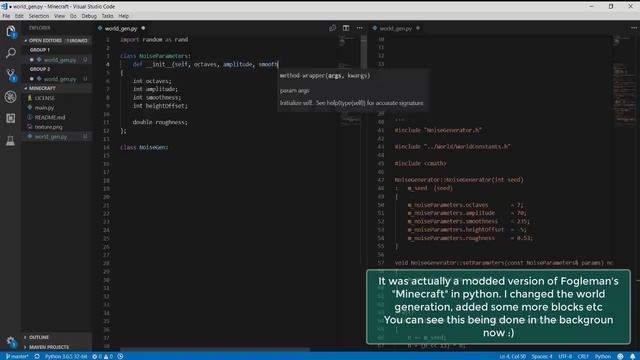Screen dimensions: 640x360
Task: Click the Synchronize Changes icon in status bar
Action: 37,356
